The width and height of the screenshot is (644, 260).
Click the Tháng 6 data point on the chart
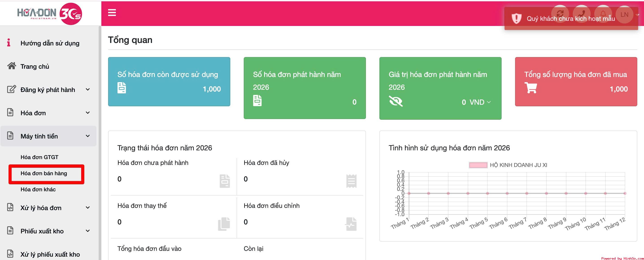pyautogui.click(x=507, y=193)
